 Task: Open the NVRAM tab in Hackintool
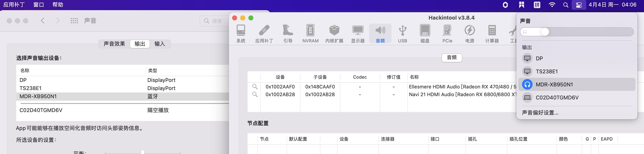tap(310, 34)
